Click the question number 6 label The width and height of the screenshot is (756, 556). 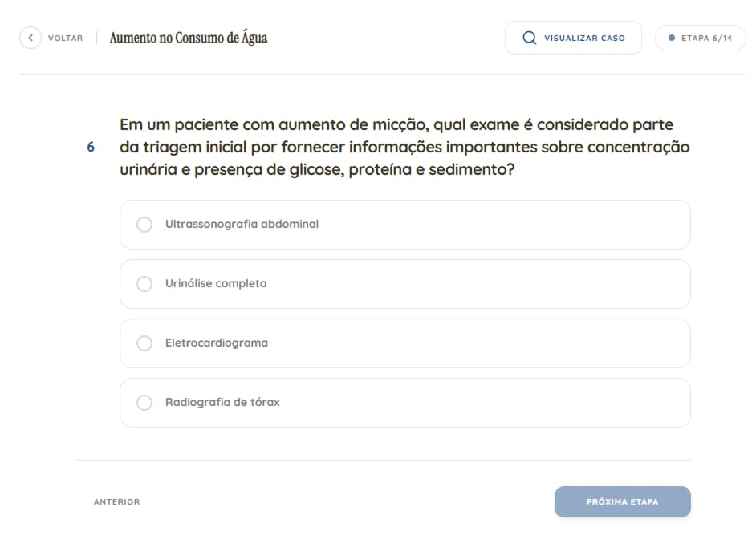coord(91,148)
